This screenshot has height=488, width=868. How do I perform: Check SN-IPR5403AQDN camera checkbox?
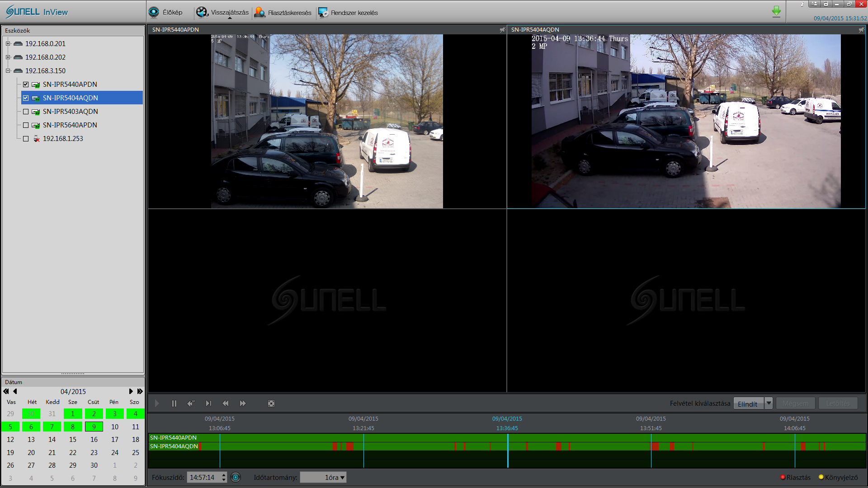pos(26,112)
